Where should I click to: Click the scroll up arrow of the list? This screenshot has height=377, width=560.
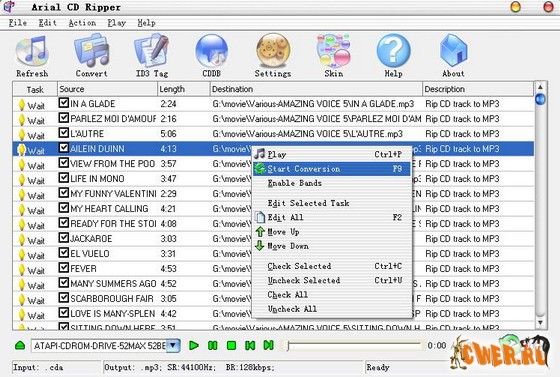(540, 87)
